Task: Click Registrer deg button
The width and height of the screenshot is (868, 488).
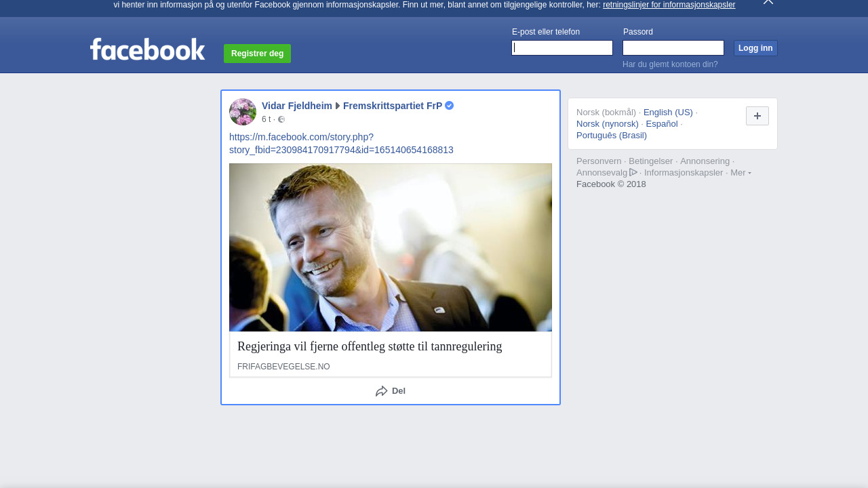Action: click(257, 54)
